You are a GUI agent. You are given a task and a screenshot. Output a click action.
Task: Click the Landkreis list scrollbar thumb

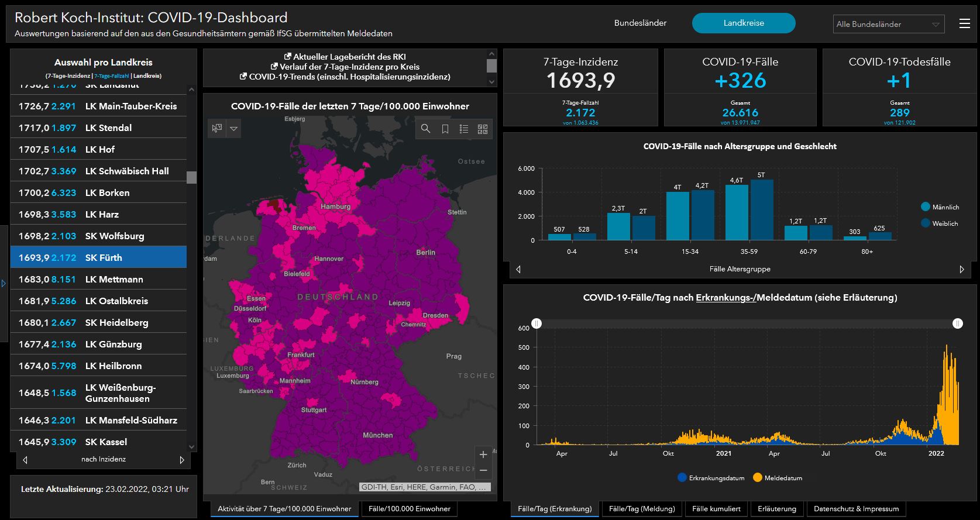(191, 177)
